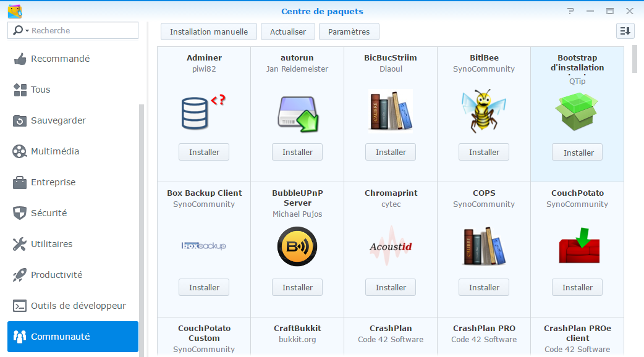Screen dimensions: 644x357
Task: Install the Chromaprint package
Action: pos(391,287)
